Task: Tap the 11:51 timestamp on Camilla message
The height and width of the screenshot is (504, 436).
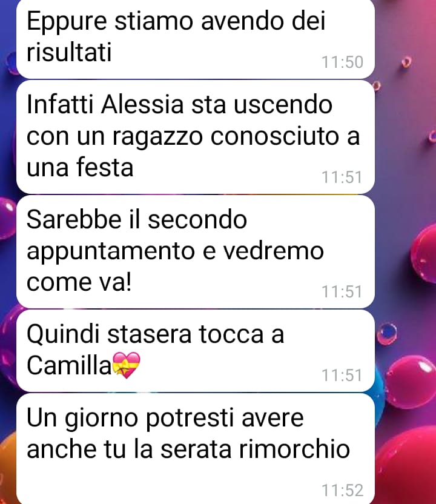Action: click(342, 375)
